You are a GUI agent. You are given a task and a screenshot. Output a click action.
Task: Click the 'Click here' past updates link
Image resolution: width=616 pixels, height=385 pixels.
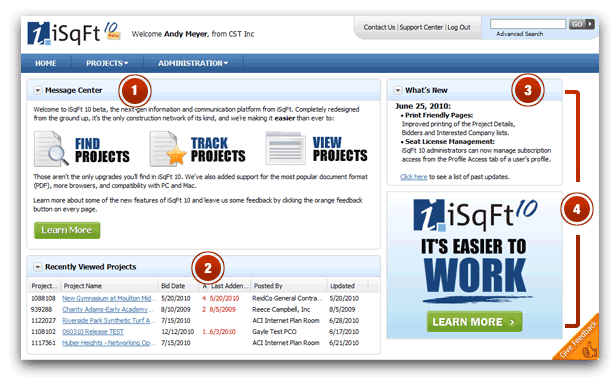coord(414,177)
